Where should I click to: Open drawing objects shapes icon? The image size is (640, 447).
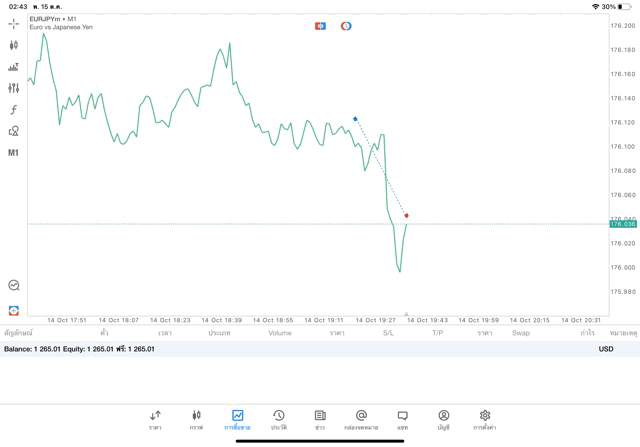pos(14,131)
